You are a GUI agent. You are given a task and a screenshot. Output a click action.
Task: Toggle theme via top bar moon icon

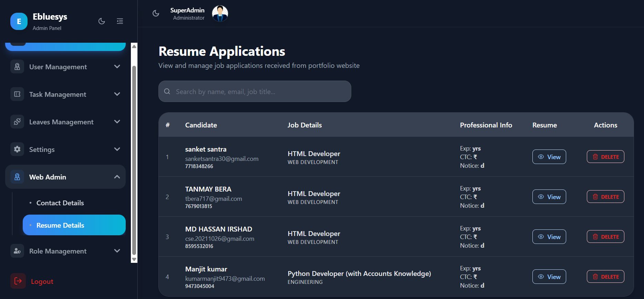pos(156,13)
